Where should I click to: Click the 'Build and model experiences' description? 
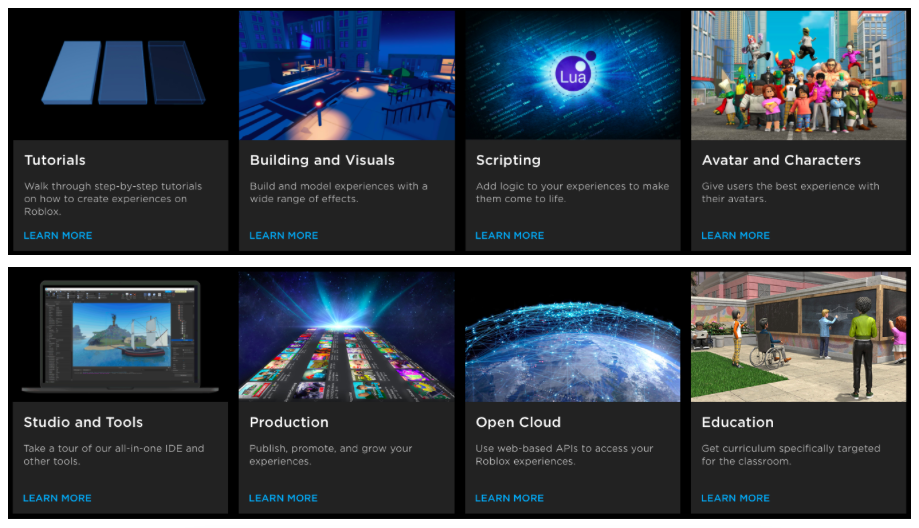click(x=339, y=192)
